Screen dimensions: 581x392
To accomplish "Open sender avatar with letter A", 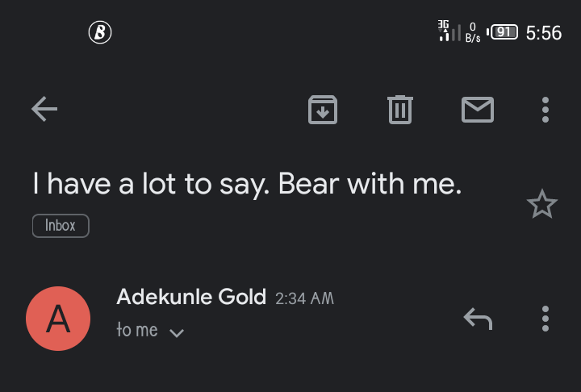I will click(x=58, y=319).
